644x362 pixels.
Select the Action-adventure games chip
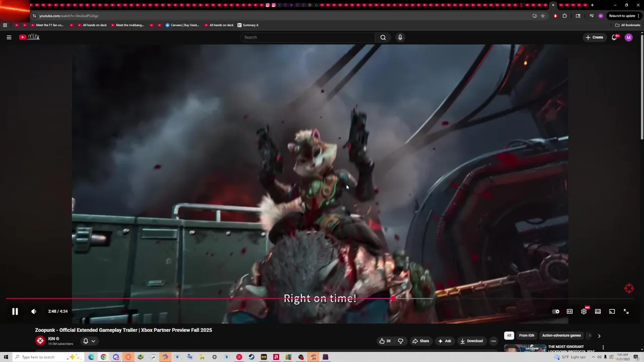pyautogui.click(x=561, y=335)
